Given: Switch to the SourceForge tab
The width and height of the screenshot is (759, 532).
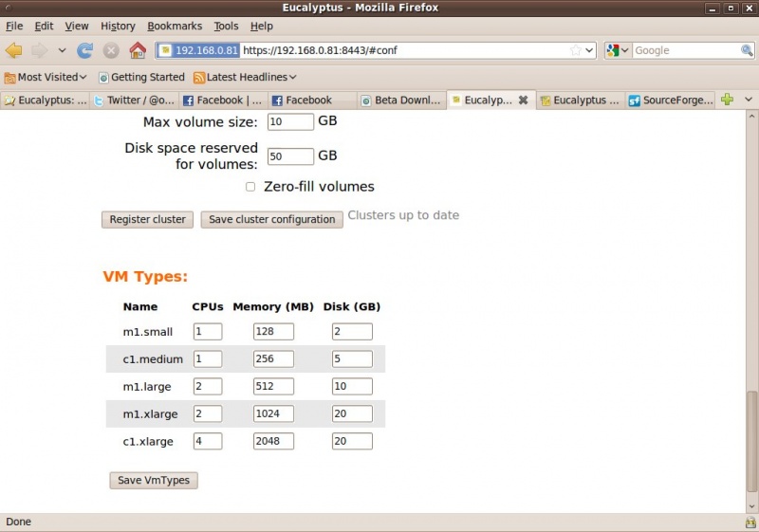Looking at the screenshot, I should pos(670,100).
